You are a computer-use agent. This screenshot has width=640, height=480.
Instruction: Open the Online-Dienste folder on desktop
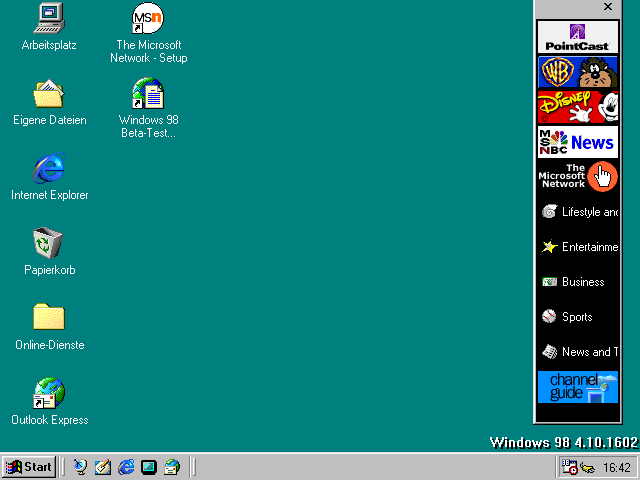click(49, 318)
